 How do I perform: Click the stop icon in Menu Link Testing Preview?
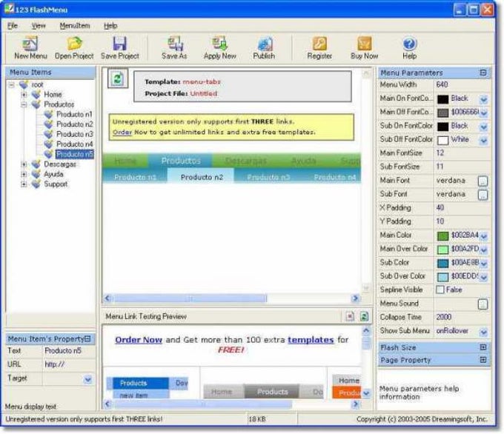pyautogui.click(x=350, y=316)
